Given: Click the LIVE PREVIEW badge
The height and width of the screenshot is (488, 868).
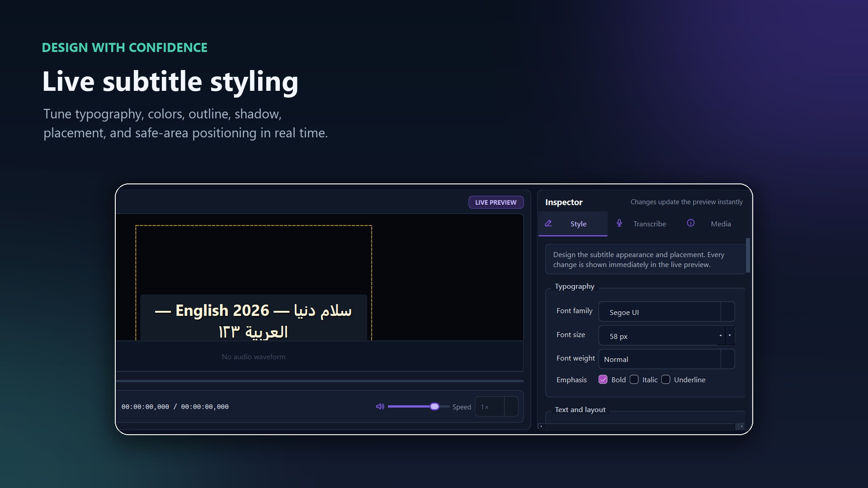Looking at the screenshot, I should point(496,202).
